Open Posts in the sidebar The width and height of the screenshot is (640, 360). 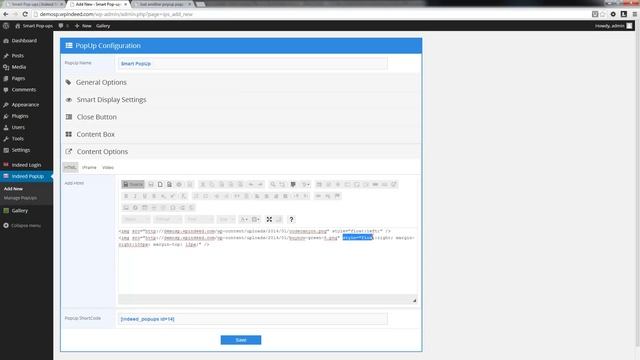(x=18, y=56)
